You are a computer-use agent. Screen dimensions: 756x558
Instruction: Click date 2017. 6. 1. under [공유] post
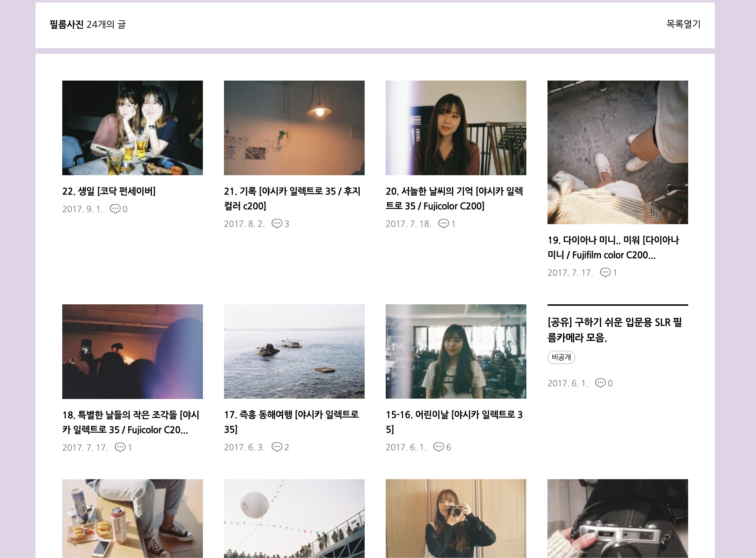pyautogui.click(x=568, y=383)
